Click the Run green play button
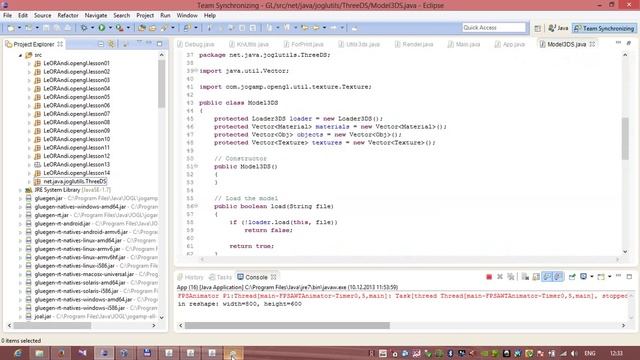Viewport: 640px width, 360px height. point(102,28)
